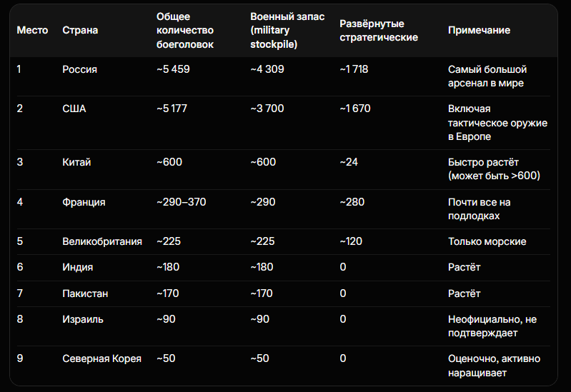Click the note 'Только морские'
This screenshot has width=571, height=392.
(487, 241)
